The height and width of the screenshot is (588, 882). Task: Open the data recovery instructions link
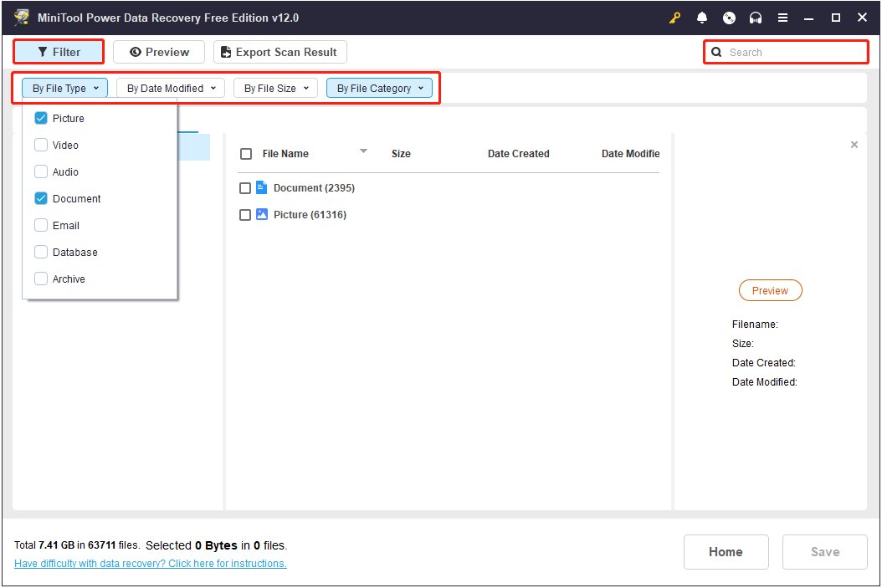151,564
